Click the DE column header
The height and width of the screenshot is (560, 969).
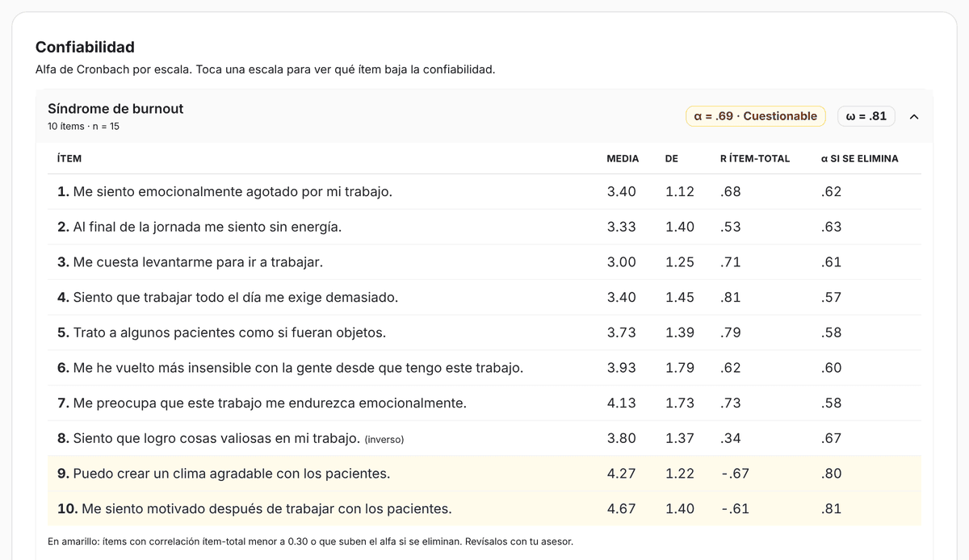672,159
